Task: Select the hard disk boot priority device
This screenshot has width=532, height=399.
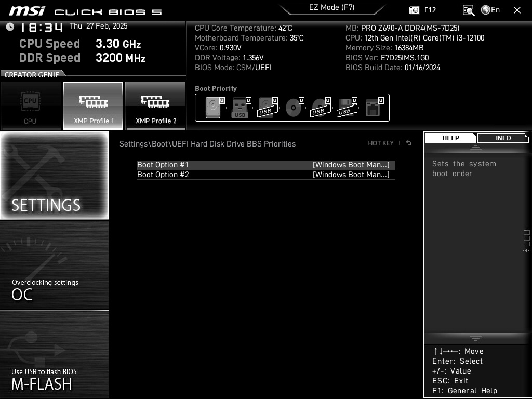Action: pos(215,108)
